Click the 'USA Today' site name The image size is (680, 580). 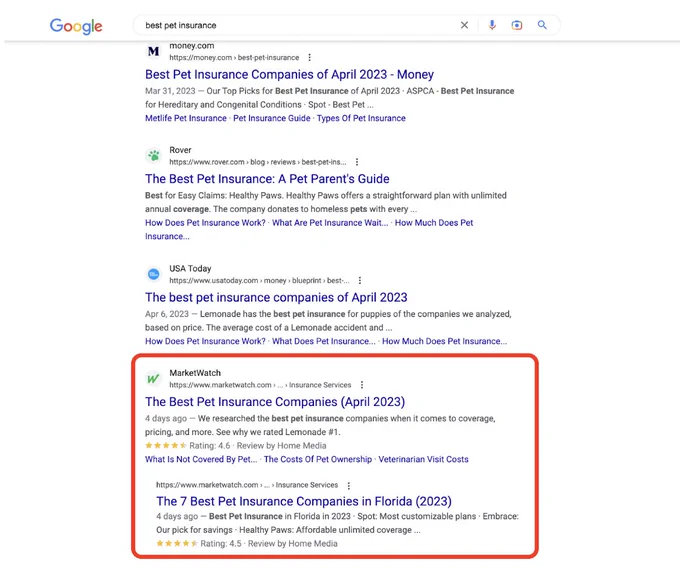point(190,269)
